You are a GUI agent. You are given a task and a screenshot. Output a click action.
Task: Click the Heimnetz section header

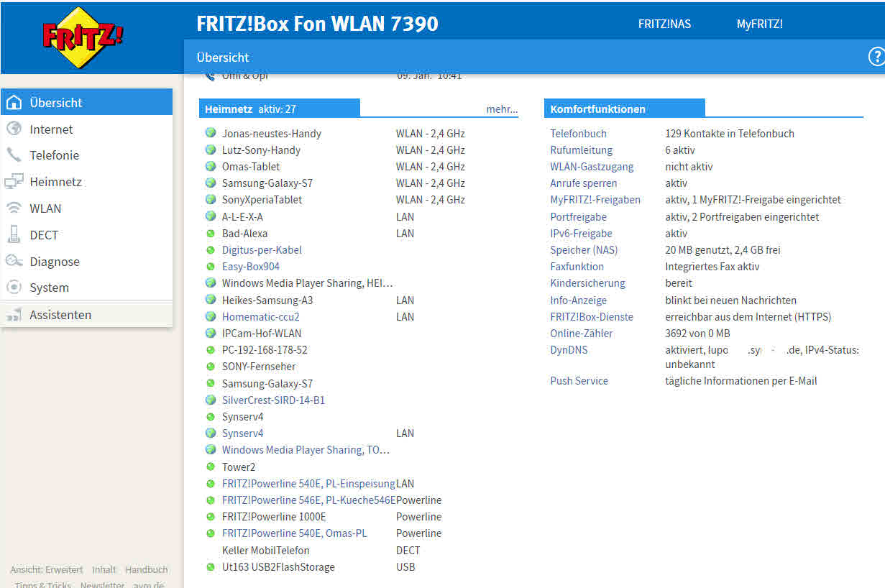279,109
